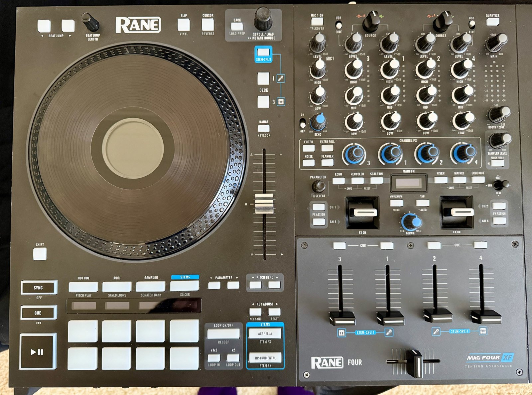Switch to DECK 3 button
The height and width of the screenshot is (395, 532).
tap(264, 102)
